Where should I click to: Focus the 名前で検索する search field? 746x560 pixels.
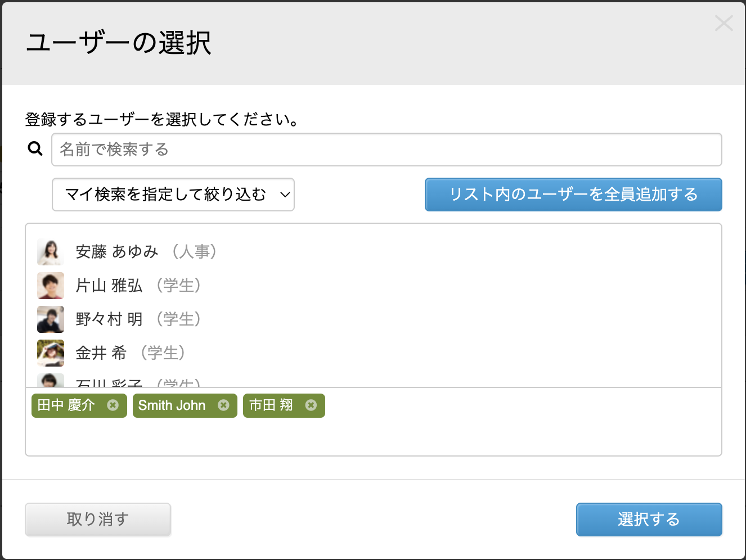tap(387, 150)
